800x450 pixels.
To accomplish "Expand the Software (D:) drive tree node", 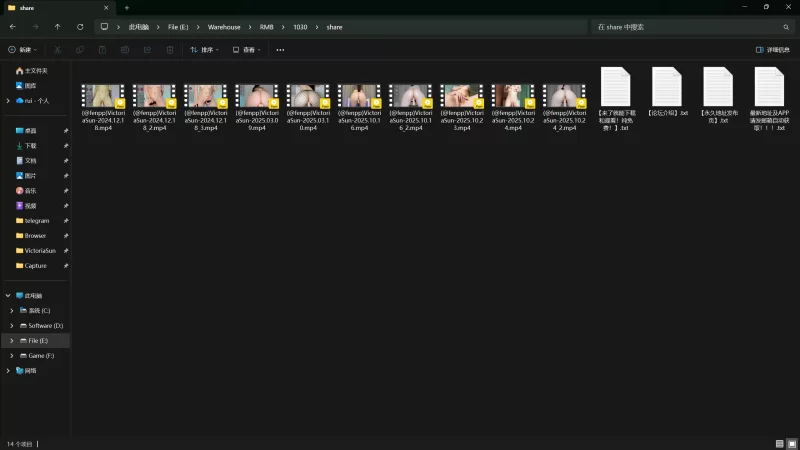I will 11,326.
